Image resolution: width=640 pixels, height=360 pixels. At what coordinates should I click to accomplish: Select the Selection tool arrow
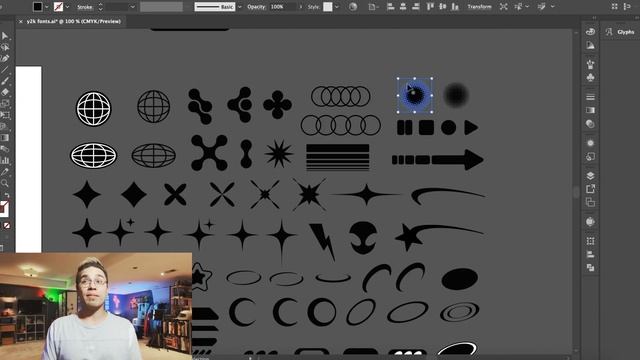tap(4, 36)
